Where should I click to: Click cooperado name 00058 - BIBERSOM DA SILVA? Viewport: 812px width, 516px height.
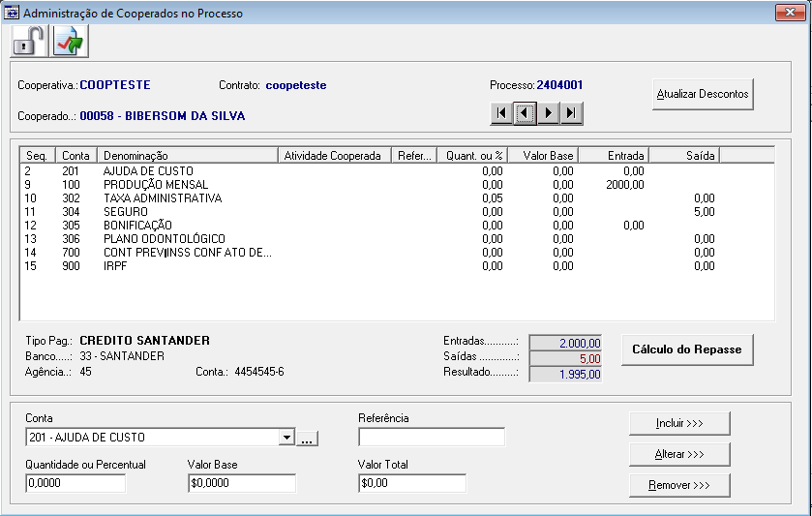162,116
